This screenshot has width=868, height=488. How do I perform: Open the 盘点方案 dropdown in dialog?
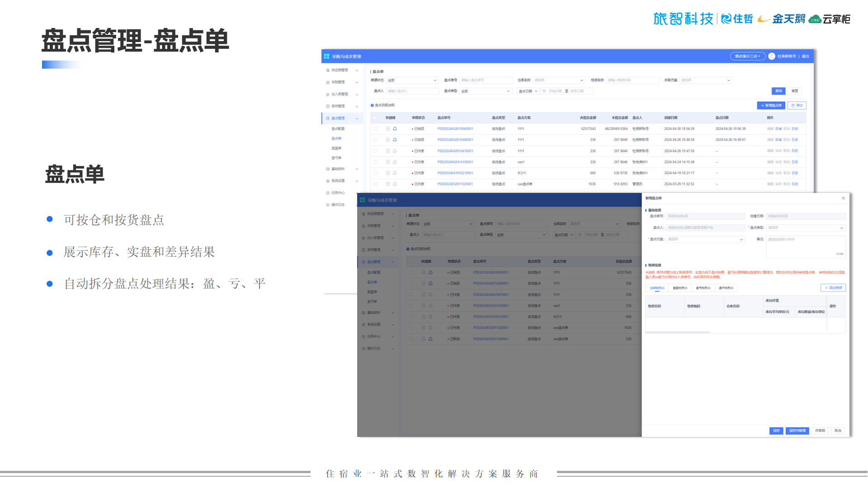[705, 239]
